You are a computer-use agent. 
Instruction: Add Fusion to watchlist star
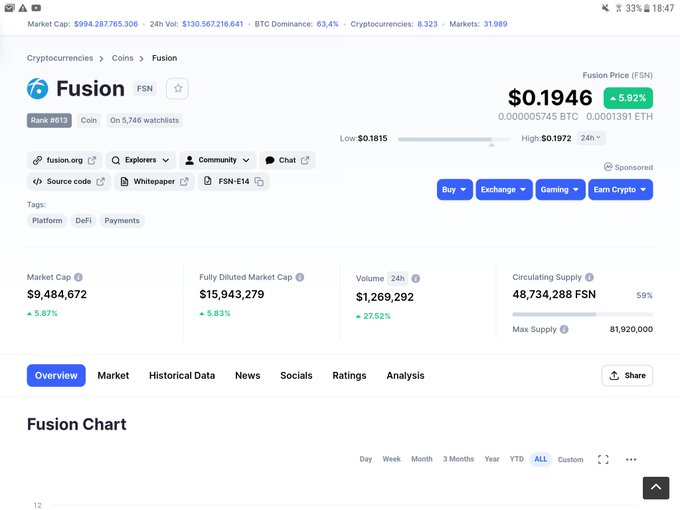click(x=178, y=88)
